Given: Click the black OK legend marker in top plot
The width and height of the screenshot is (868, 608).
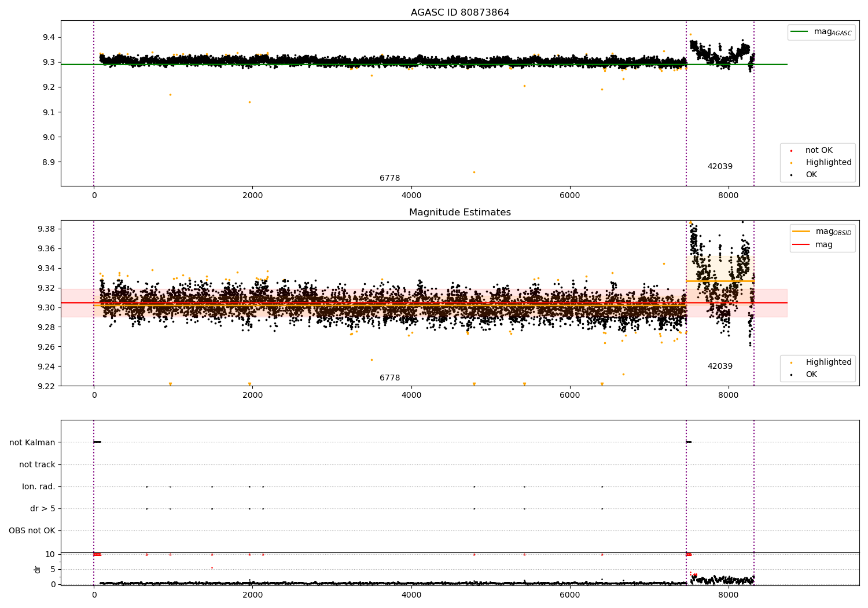Looking at the screenshot, I should pos(791,175).
